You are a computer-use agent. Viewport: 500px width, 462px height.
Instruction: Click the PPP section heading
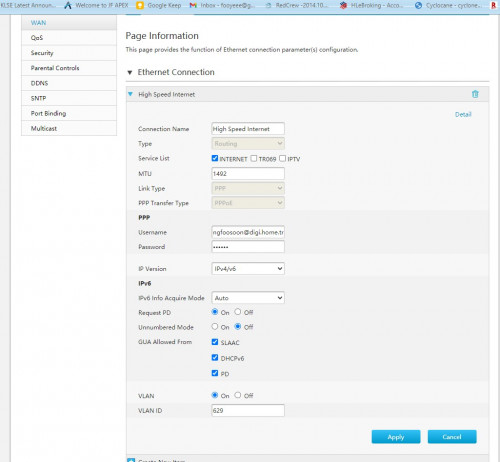click(x=144, y=217)
